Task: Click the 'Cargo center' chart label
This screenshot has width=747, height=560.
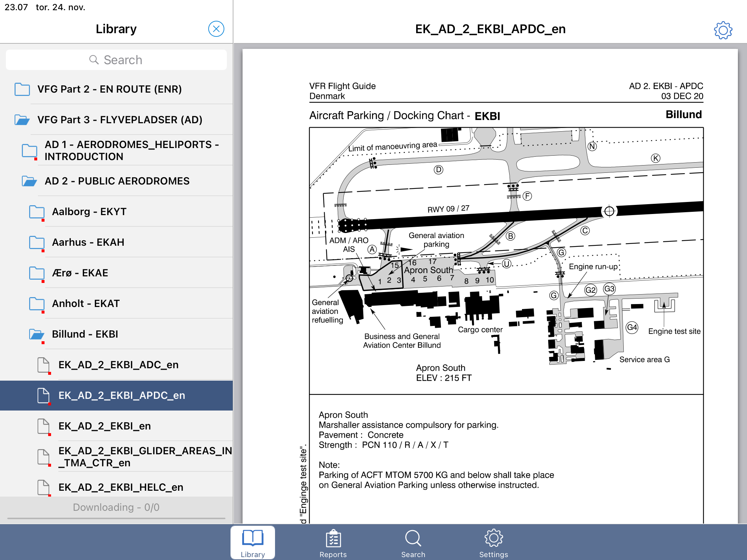Action: click(480, 330)
